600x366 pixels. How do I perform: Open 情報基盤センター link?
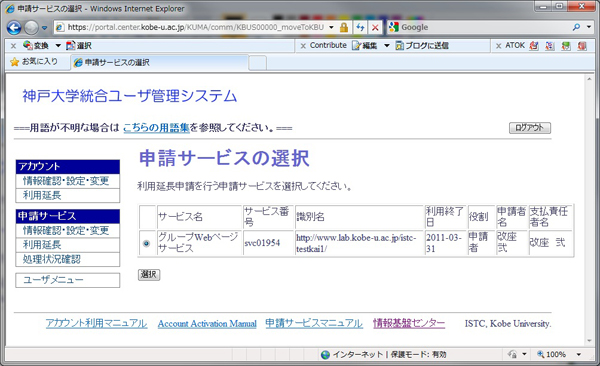tap(409, 323)
